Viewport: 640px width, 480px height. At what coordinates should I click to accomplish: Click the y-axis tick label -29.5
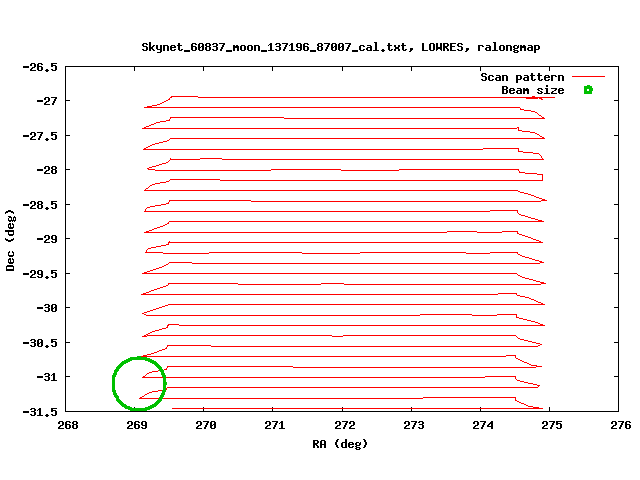[40, 274]
